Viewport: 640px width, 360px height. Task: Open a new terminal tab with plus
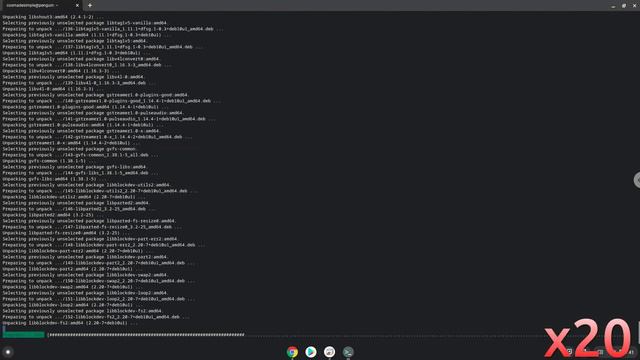pos(90,5)
